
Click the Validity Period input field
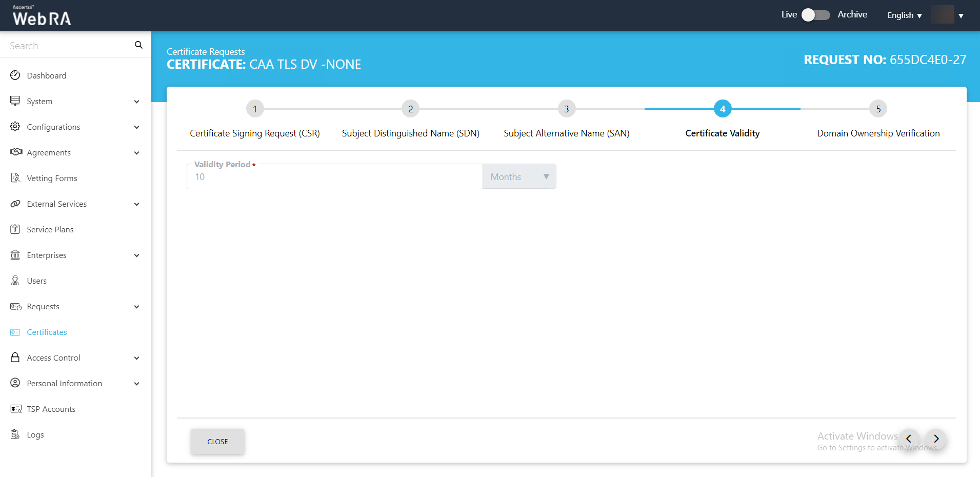coord(334,177)
